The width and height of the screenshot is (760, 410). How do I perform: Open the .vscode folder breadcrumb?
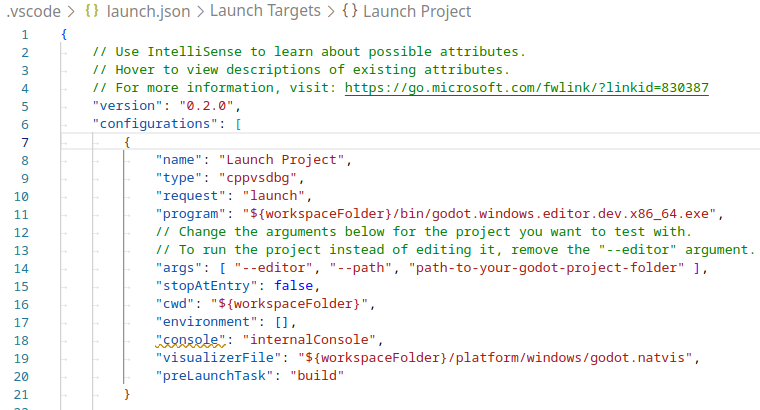tap(28, 11)
